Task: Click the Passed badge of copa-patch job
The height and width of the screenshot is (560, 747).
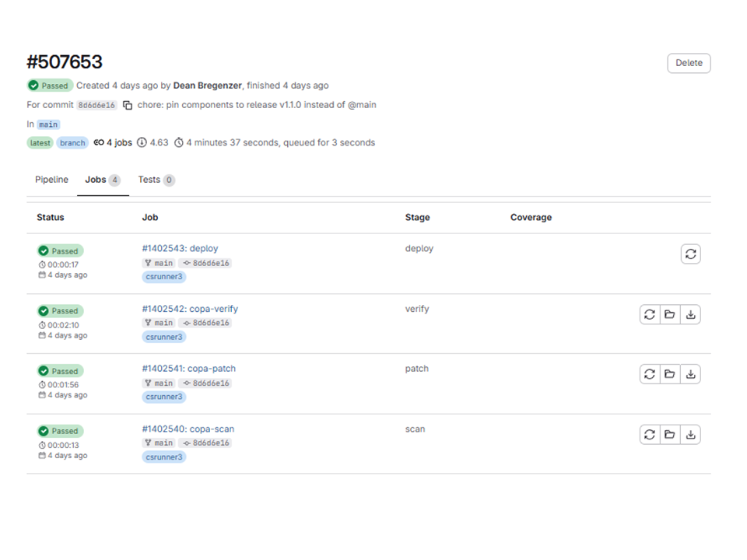Action: [x=61, y=371]
